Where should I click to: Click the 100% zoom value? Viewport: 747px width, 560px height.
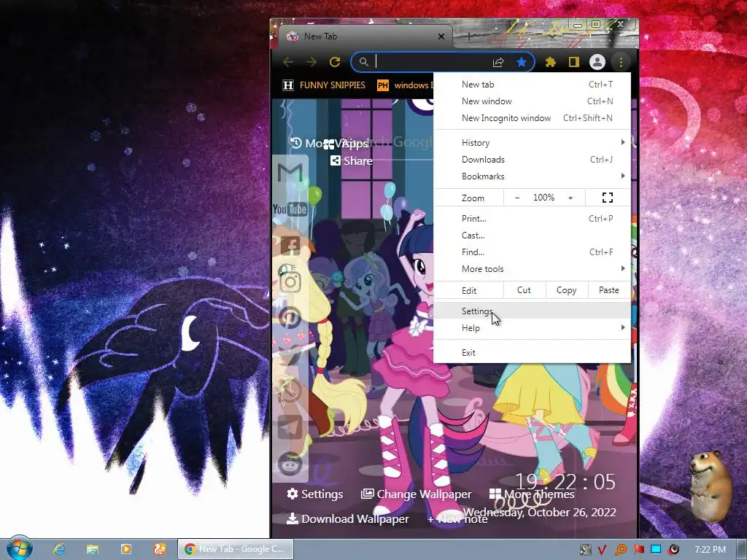[543, 198]
